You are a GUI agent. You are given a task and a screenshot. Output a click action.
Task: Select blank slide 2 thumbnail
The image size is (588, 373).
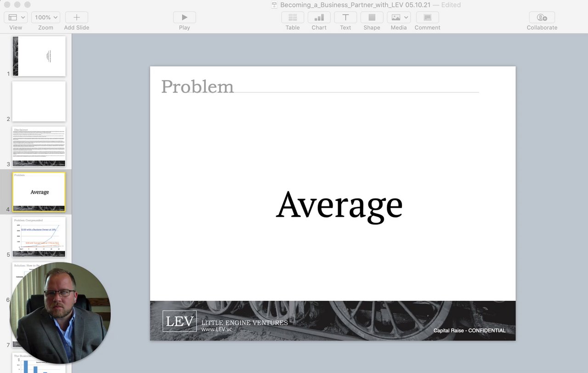(39, 101)
